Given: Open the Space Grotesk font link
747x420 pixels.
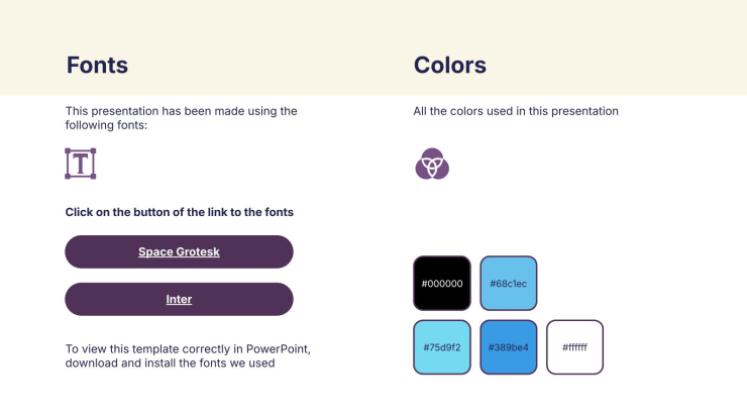Looking at the screenshot, I should [179, 251].
